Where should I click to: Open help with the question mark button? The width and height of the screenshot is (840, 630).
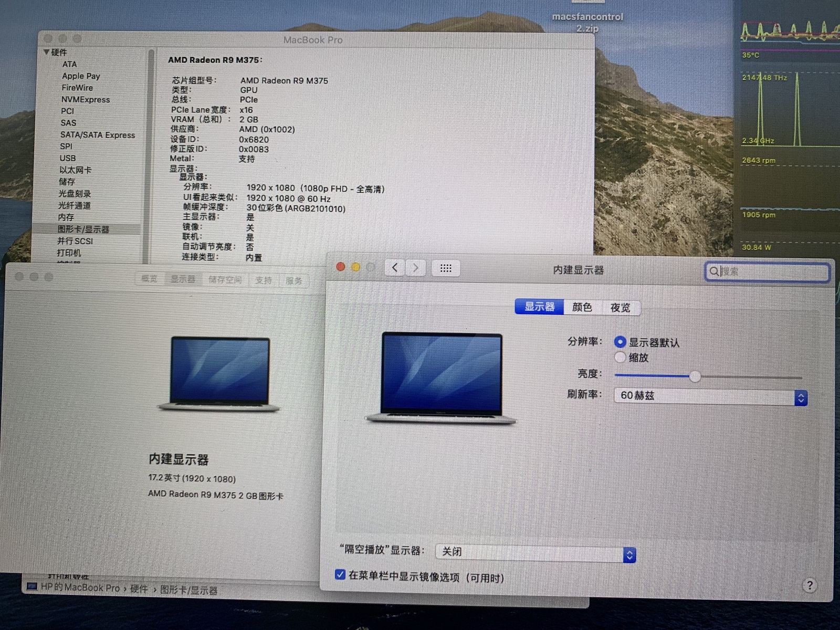810,585
